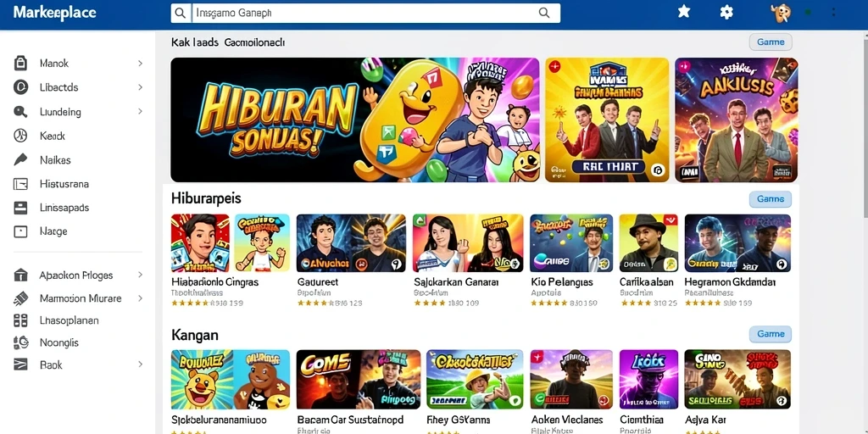Click Game button next to Kangan

click(770, 334)
